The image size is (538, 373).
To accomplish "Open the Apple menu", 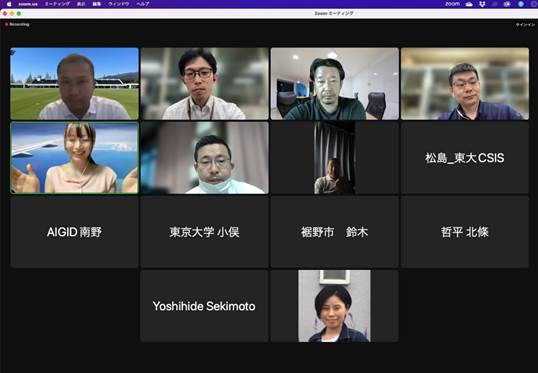I will pyautogui.click(x=9, y=4).
